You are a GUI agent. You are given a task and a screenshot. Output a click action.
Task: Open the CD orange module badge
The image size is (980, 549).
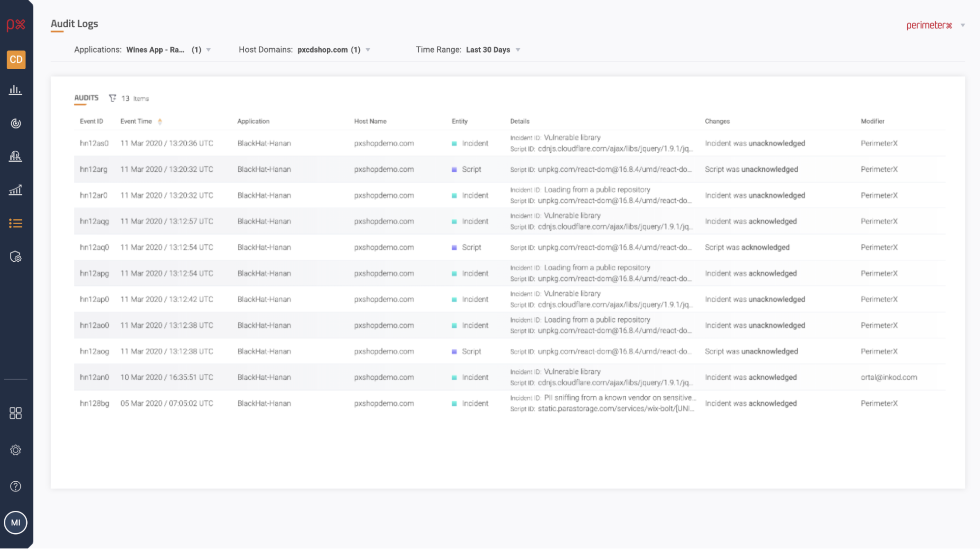pos(16,59)
